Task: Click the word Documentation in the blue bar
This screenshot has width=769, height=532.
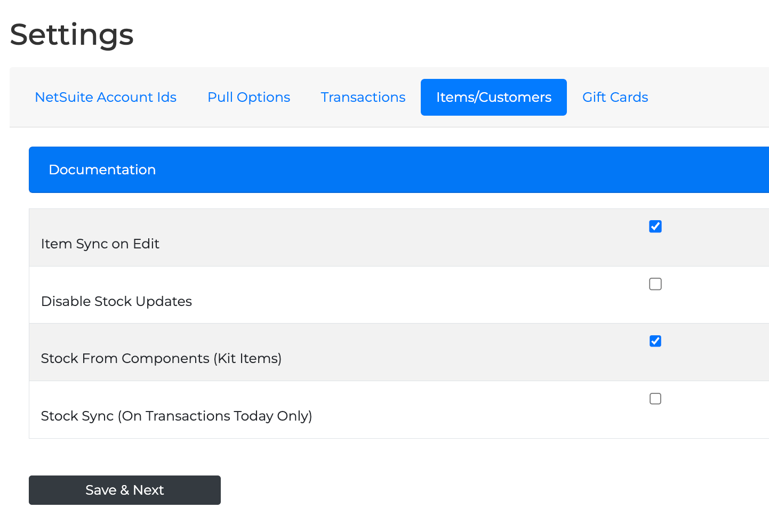Action: pyautogui.click(x=102, y=170)
